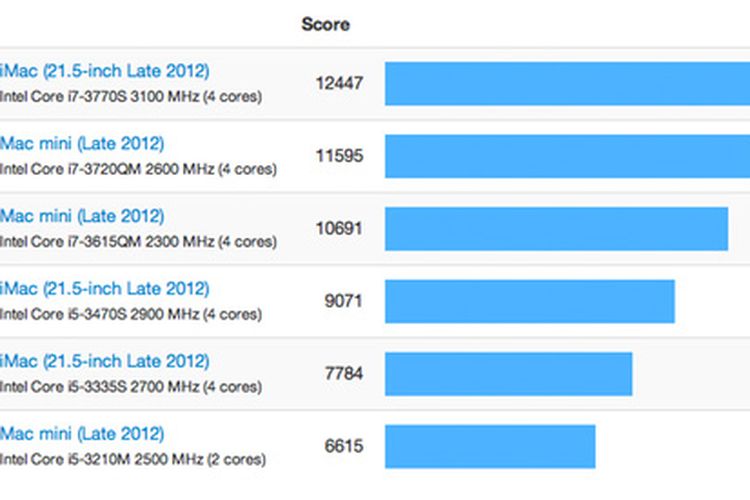
Task: Click the text Intel Core i5-3470S 2900 MHz
Action: [x=99, y=314]
